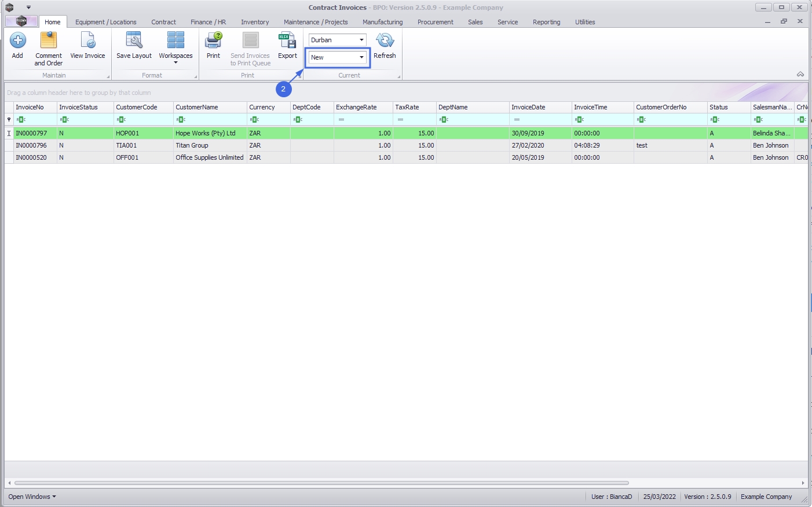The image size is (812, 507).
Task: Expand the Format group launcher
Action: tap(195, 76)
